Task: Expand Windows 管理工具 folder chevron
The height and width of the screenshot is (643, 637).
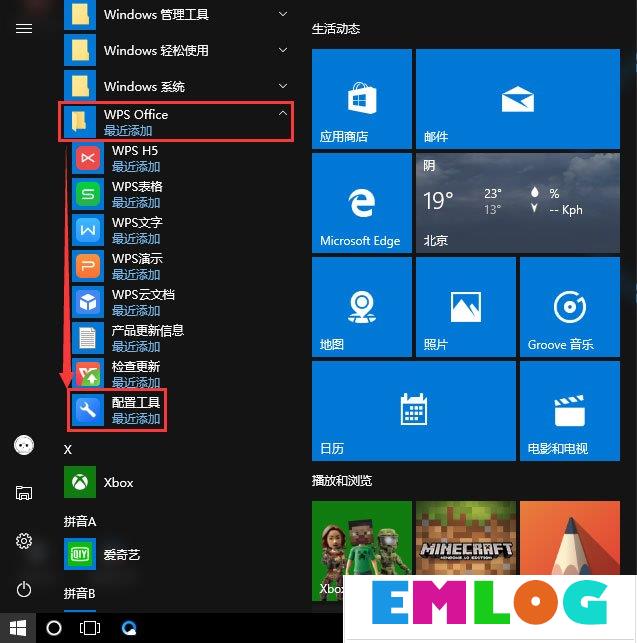Action: 283,14
